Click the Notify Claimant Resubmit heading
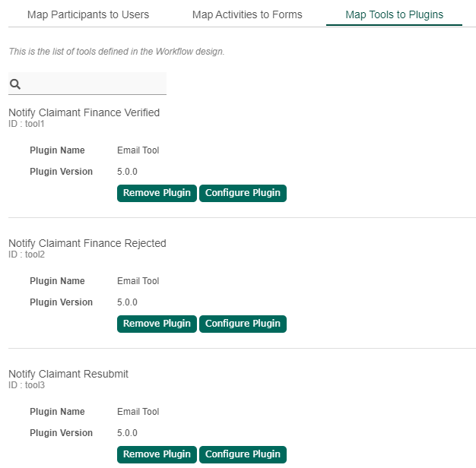Screen dimensions: 476x468 click(68, 374)
